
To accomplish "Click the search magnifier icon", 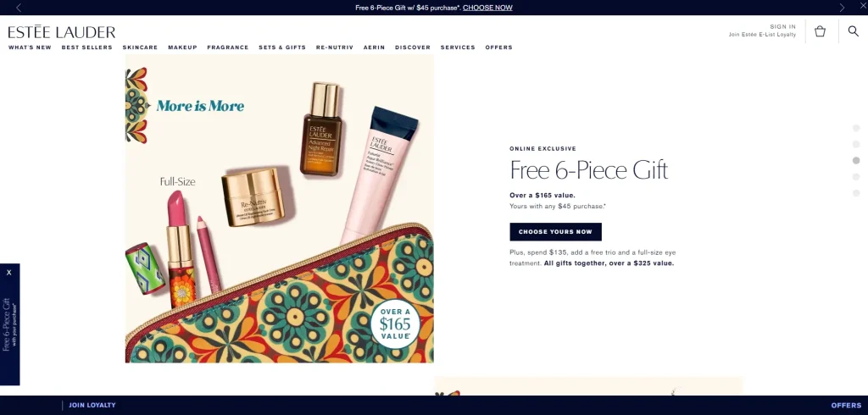I will [x=853, y=31].
